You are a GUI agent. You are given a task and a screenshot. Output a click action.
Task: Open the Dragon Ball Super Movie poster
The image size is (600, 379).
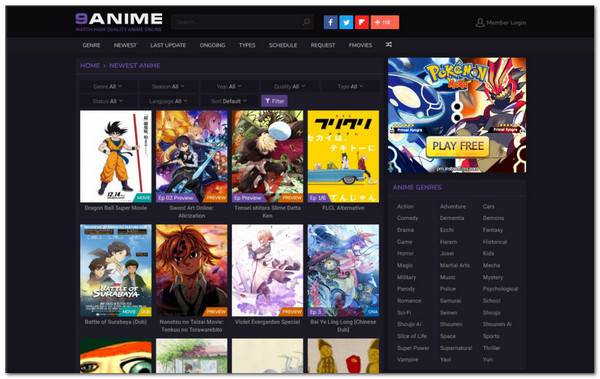pos(116,156)
